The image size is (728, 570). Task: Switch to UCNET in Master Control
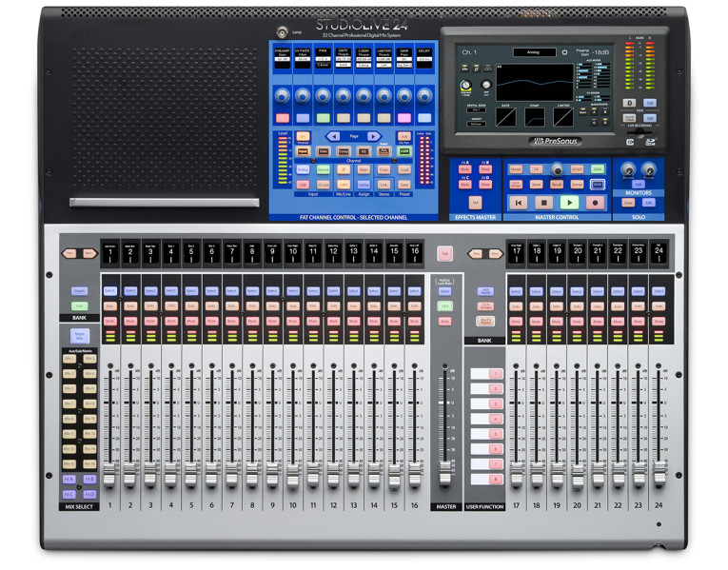577,169
